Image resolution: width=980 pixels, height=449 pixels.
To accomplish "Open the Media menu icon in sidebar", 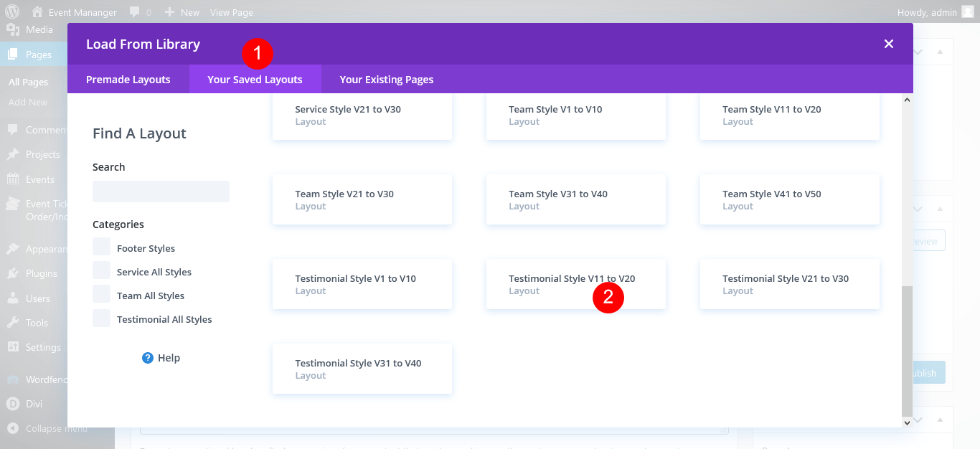I will [x=13, y=29].
